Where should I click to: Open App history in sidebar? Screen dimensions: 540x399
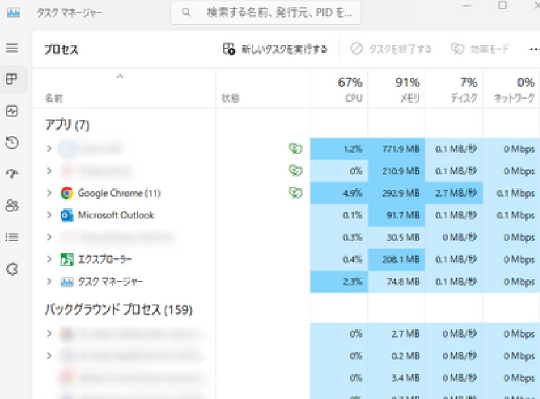point(12,143)
